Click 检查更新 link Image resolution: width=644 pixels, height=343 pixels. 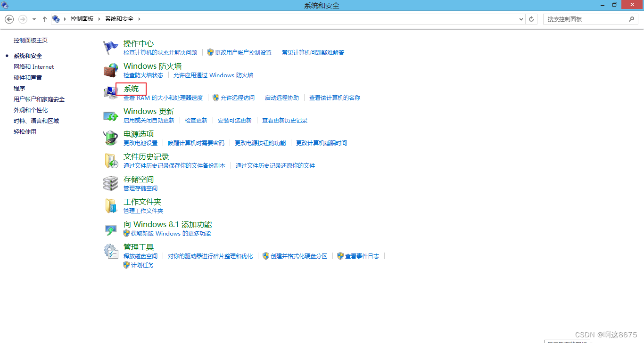(x=196, y=120)
